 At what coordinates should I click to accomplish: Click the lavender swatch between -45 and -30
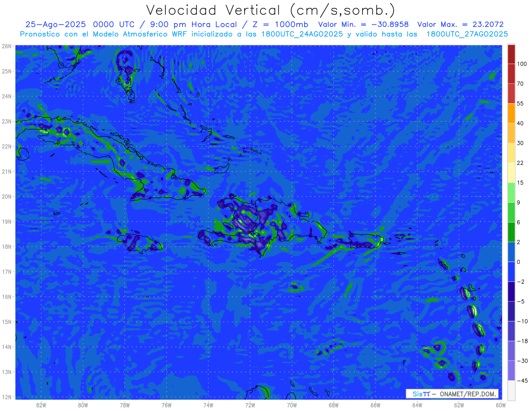coord(511,371)
